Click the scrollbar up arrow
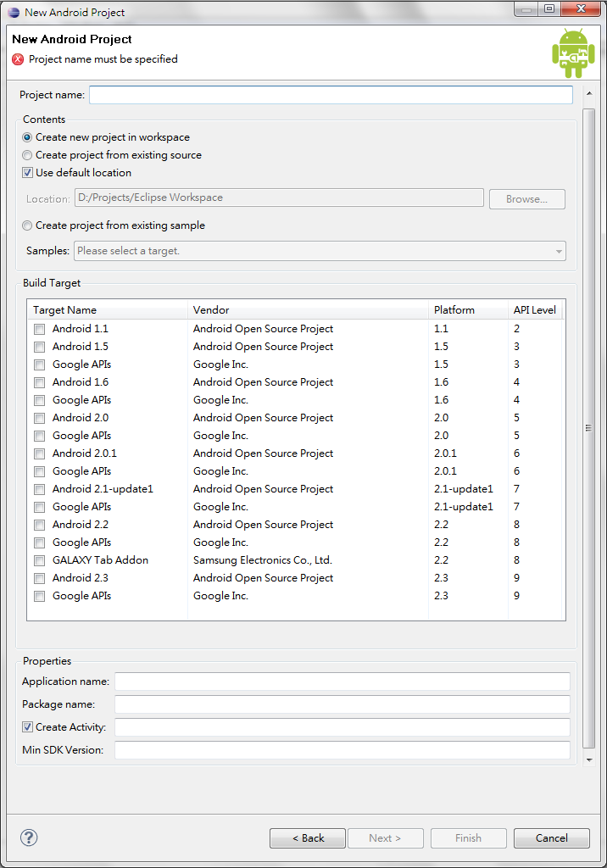 [x=589, y=93]
